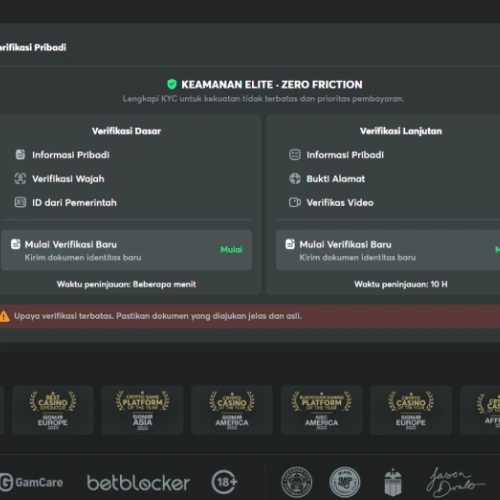Click Informasi Pribadi text in Verifikasi Dasar
This screenshot has height=500, width=500.
(71, 155)
